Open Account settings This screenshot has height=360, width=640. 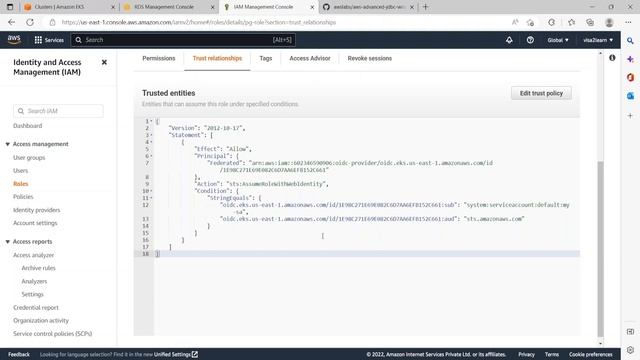35,223
